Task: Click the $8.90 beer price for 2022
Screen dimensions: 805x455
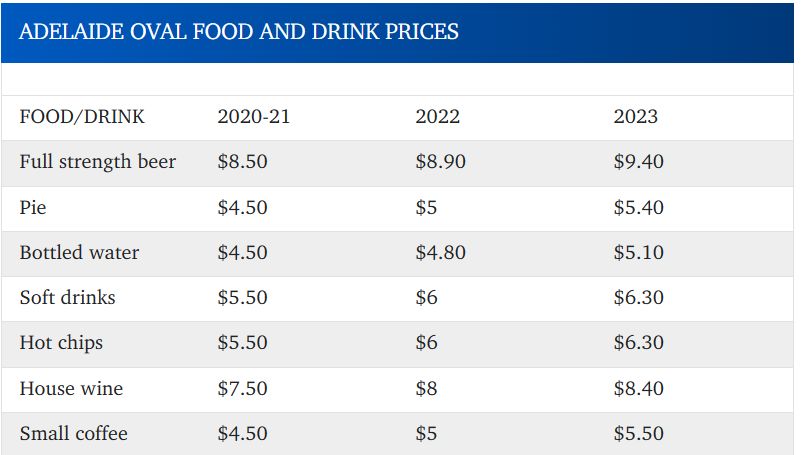Action: pos(441,162)
